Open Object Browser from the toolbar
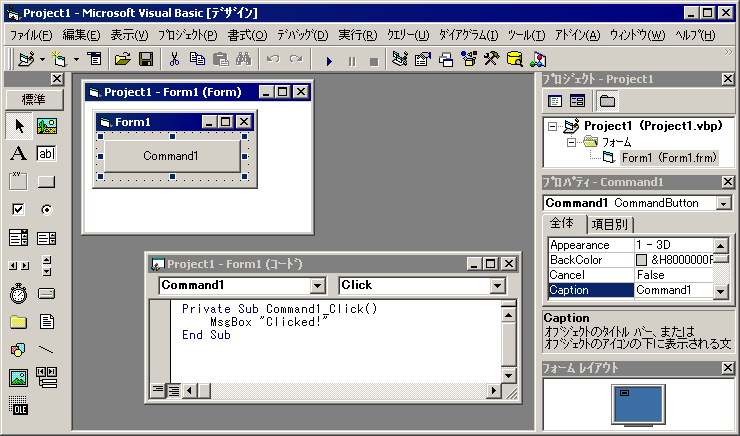Viewport: 740px width, 436px height. (x=469, y=59)
